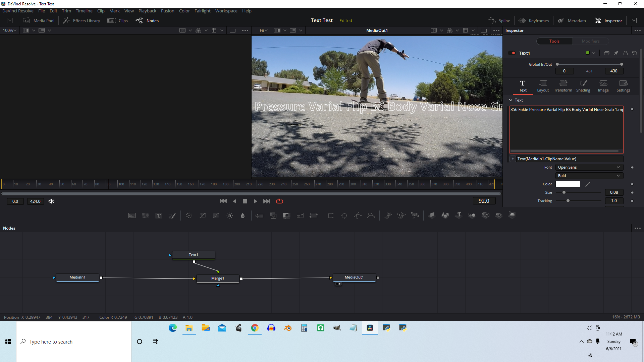Add a Brightness Contrast node

230,216
